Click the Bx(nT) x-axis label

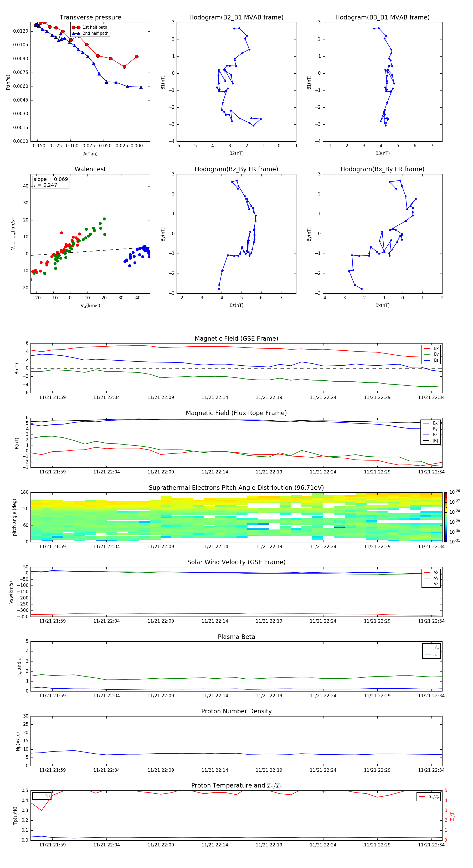tap(382, 305)
